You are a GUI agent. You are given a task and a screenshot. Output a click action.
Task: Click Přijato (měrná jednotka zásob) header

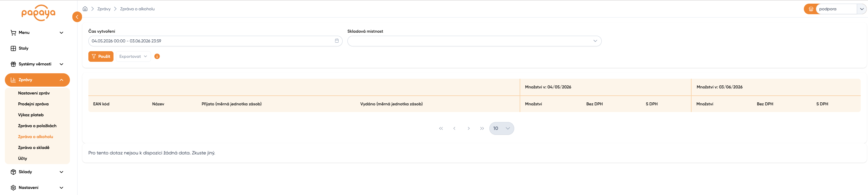click(232, 104)
